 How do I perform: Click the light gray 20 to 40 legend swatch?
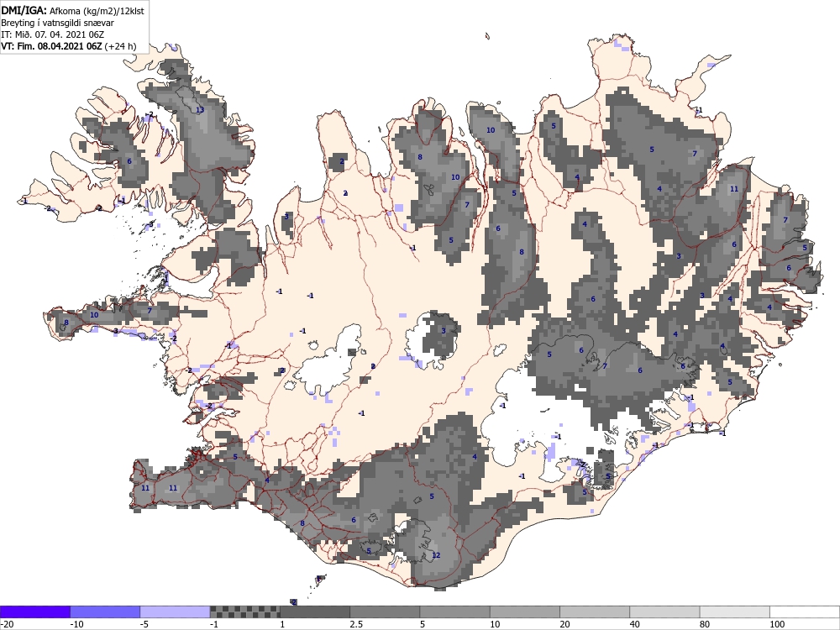(595, 612)
